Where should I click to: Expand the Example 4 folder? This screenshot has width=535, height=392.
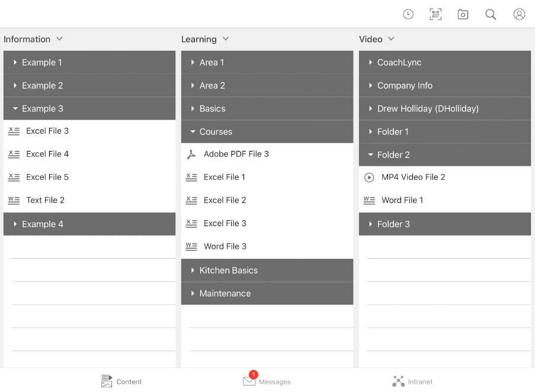[89, 224]
